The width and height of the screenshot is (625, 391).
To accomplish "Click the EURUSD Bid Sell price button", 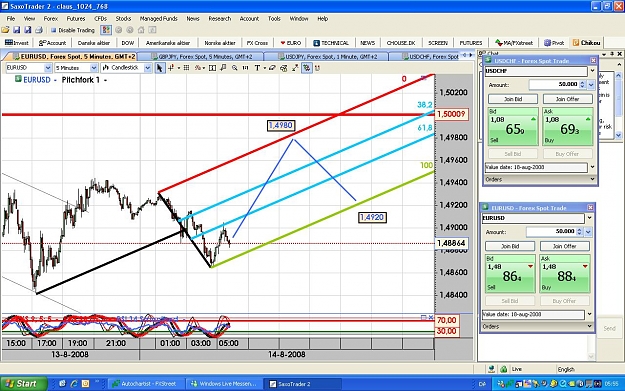I will click(x=510, y=273).
